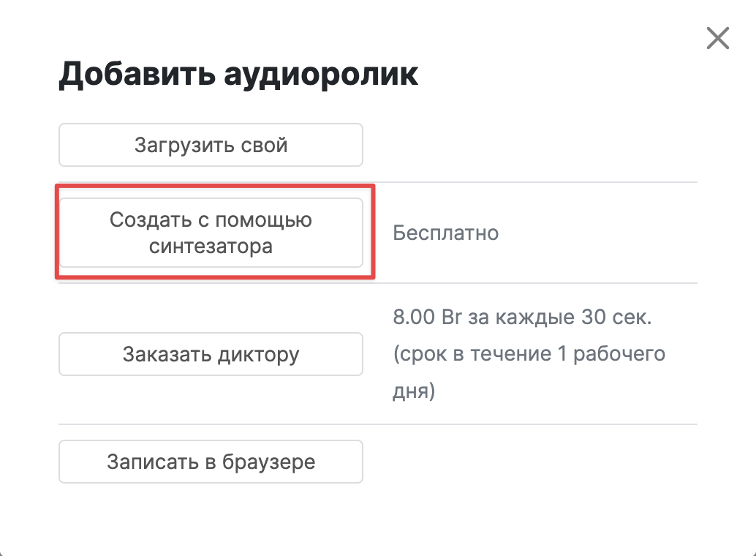Click the Добавить аудиоролик heading

(x=238, y=75)
